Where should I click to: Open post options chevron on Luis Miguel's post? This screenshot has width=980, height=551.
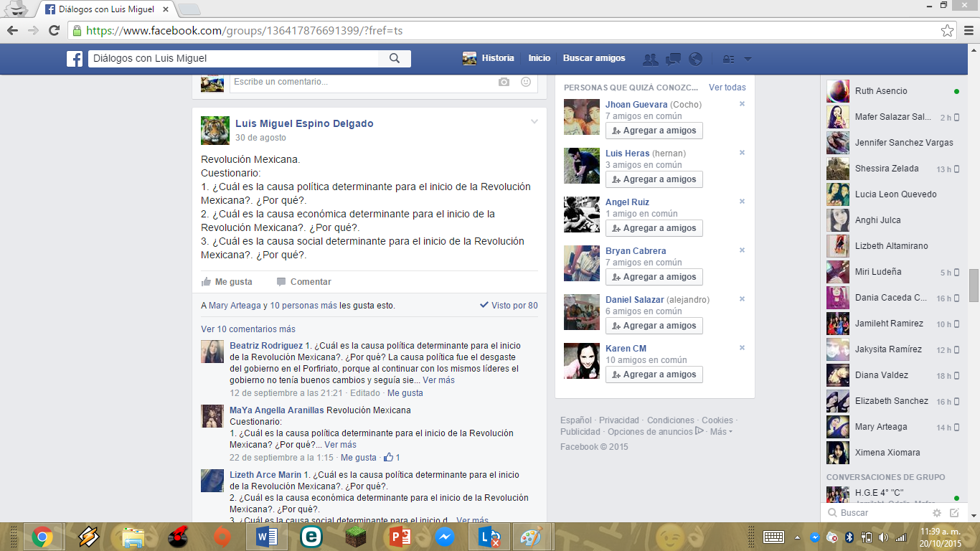pos(534,122)
